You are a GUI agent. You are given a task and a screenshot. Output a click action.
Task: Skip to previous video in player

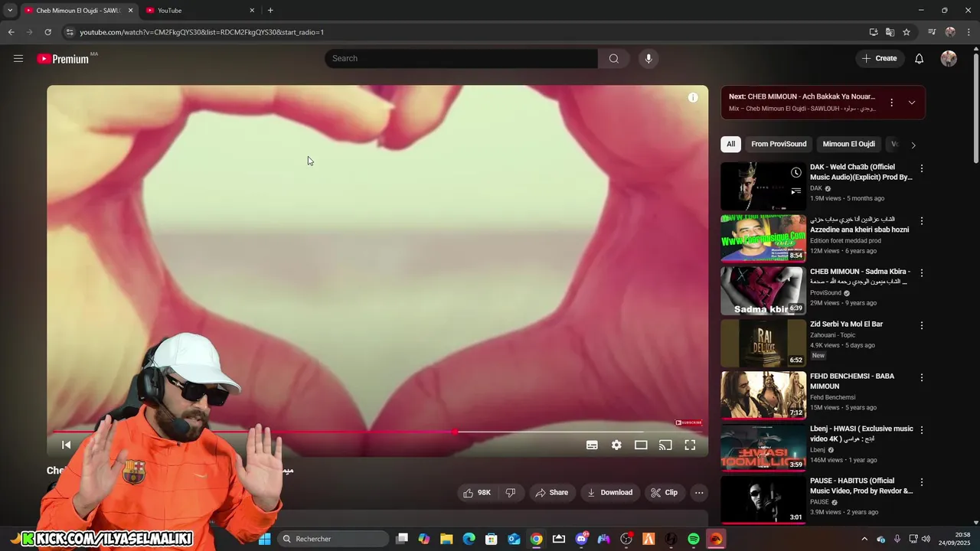[x=66, y=445]
